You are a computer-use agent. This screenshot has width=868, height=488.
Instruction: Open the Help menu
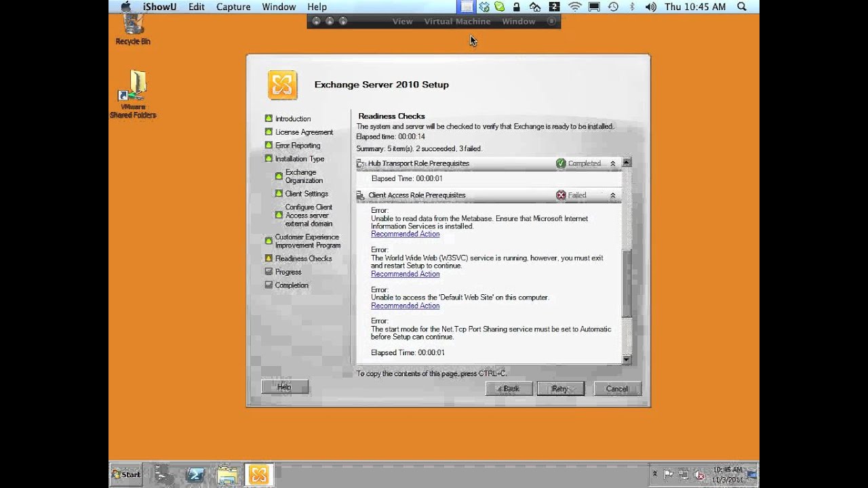(x=317, y=7)
